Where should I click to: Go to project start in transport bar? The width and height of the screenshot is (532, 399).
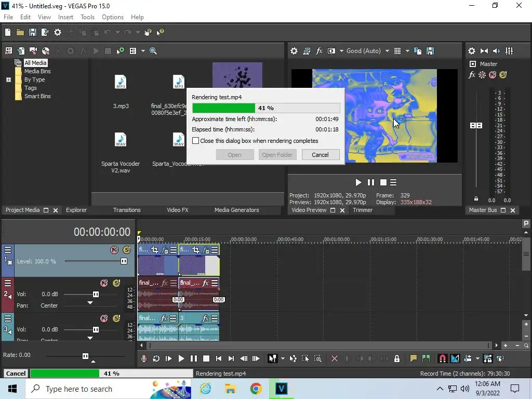pos(219,358)
